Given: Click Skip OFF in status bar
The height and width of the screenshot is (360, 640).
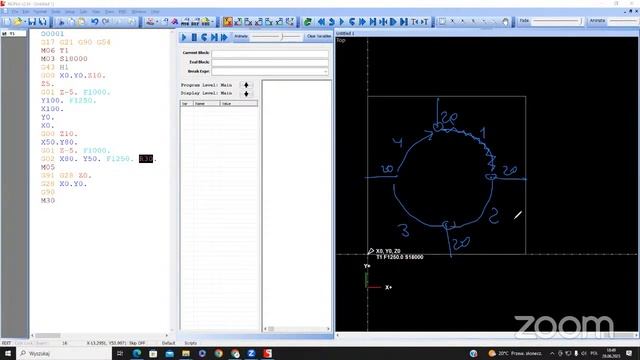Looking at the screenshot, I should point(137,343).
